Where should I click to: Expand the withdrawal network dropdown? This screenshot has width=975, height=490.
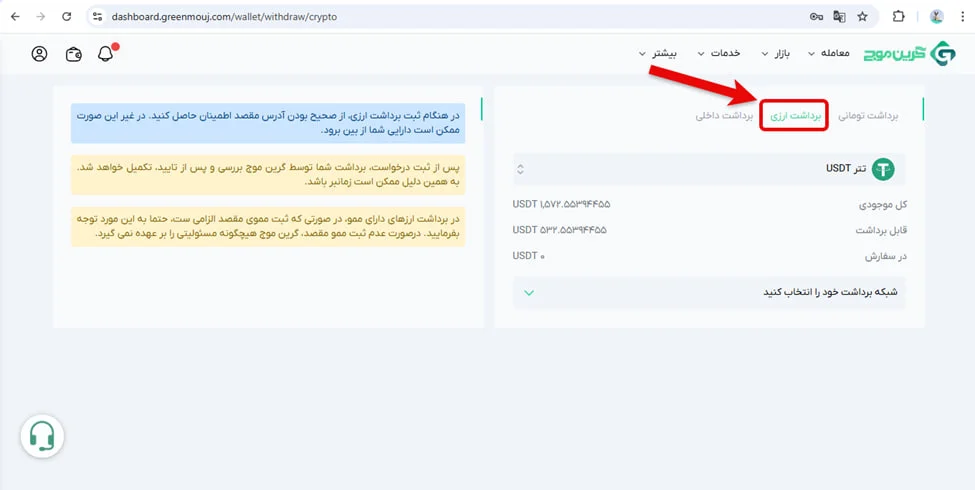tap(709, 292)
